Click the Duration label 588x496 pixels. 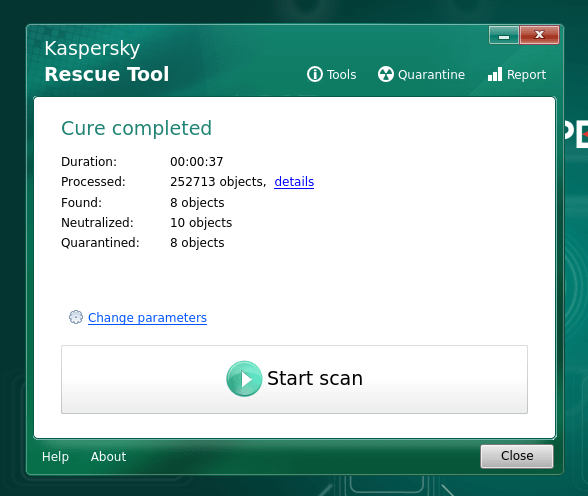pos(89,162)
